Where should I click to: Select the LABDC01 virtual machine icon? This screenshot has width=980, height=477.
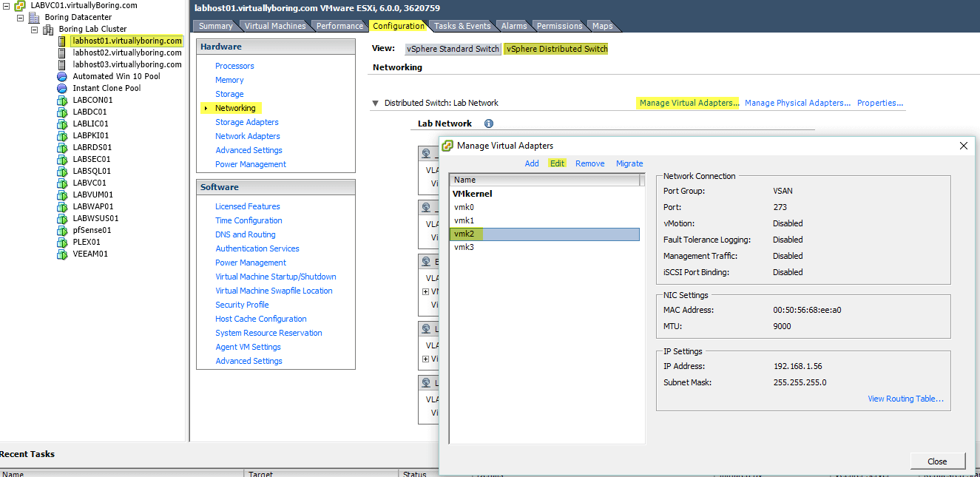coord(62,112)
